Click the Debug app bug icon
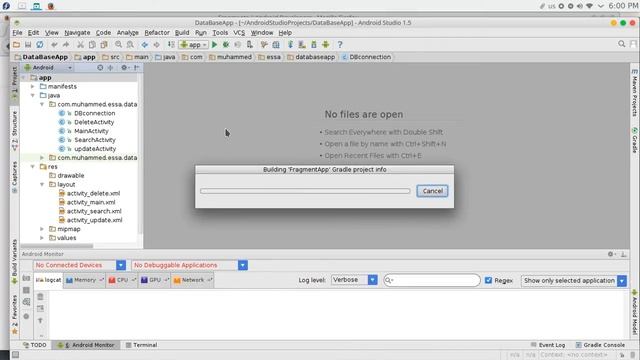Image resolution: width=640 pixels, height=360 pixels. tap(226, 44)
